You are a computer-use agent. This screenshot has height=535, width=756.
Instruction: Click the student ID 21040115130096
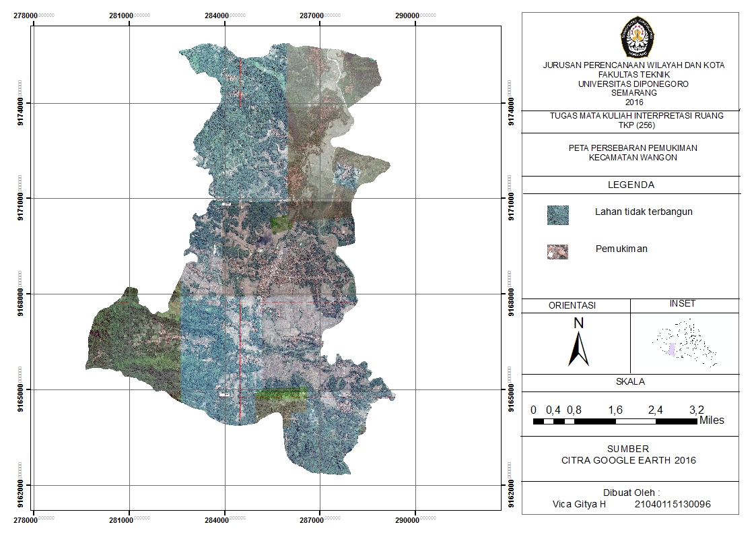[673, 504]
